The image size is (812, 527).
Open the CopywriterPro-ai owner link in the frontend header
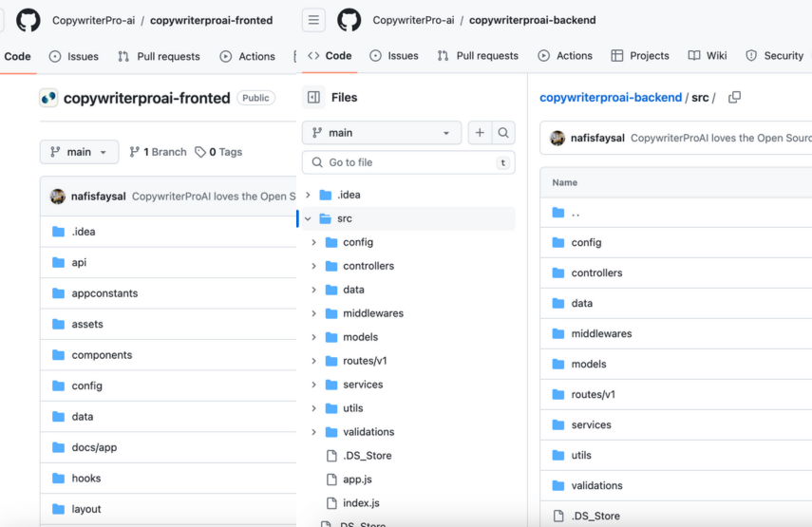(x=94, y=21)
